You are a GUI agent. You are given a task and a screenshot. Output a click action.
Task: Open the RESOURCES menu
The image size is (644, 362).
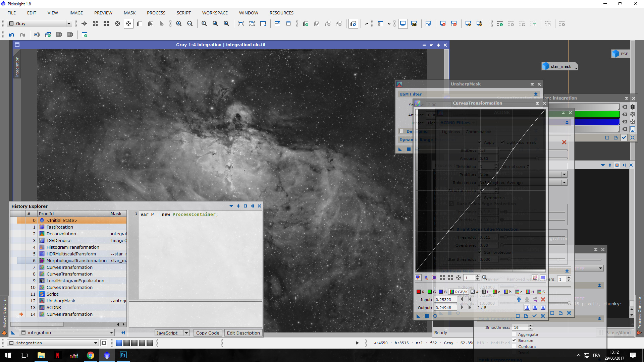[281, 13]
